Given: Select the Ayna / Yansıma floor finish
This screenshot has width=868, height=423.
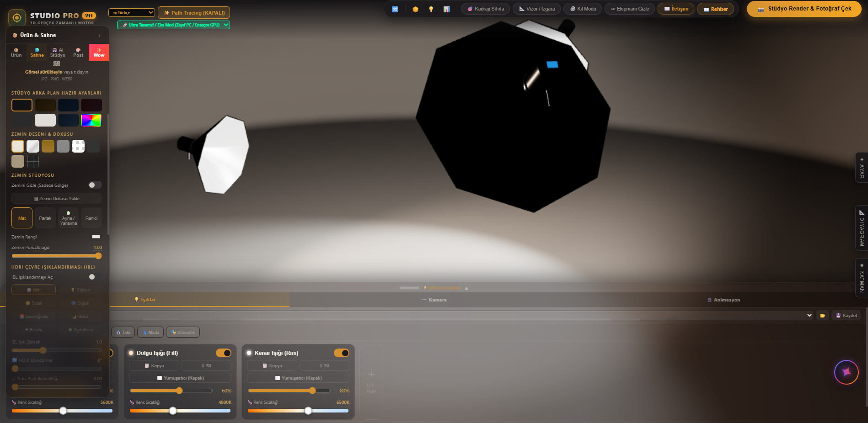Looking at the screenshot, I should (68, 218).
